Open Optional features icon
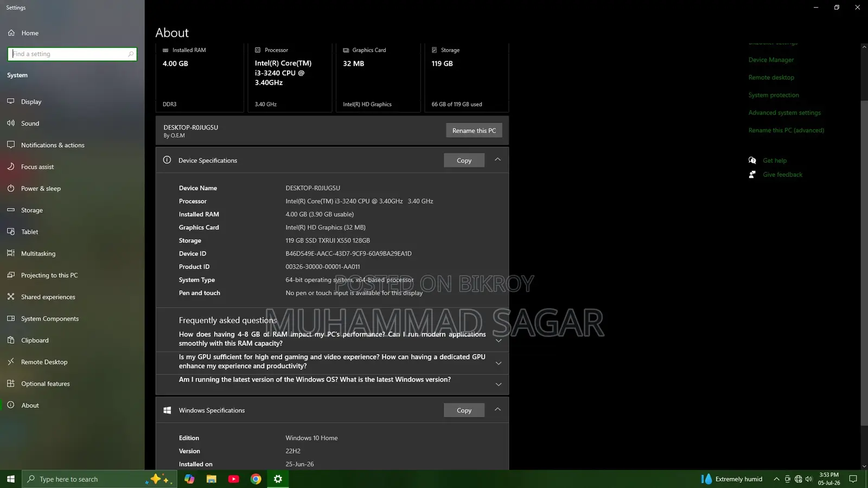The height and width of the screenshot is (488, 868). click(11, 383)
